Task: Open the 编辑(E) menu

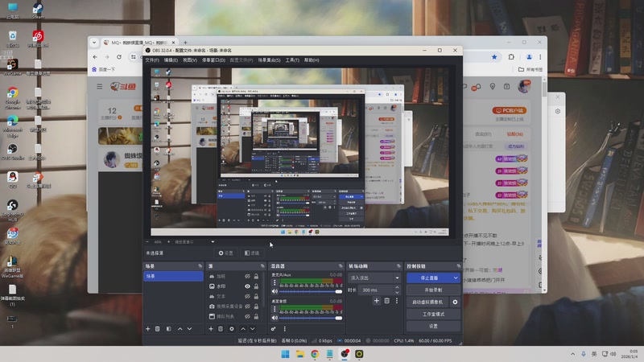Action: (x=171, y=60)
